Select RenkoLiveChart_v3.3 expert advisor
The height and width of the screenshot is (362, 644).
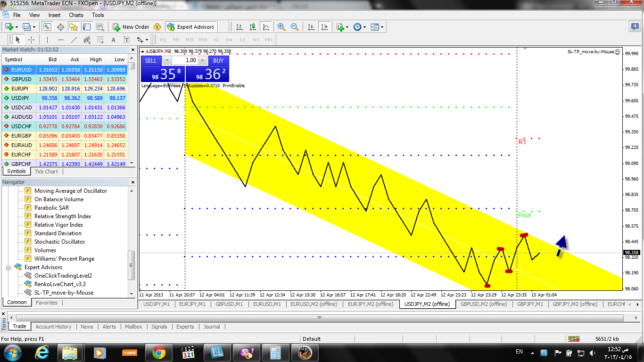(x=60, y=284)
